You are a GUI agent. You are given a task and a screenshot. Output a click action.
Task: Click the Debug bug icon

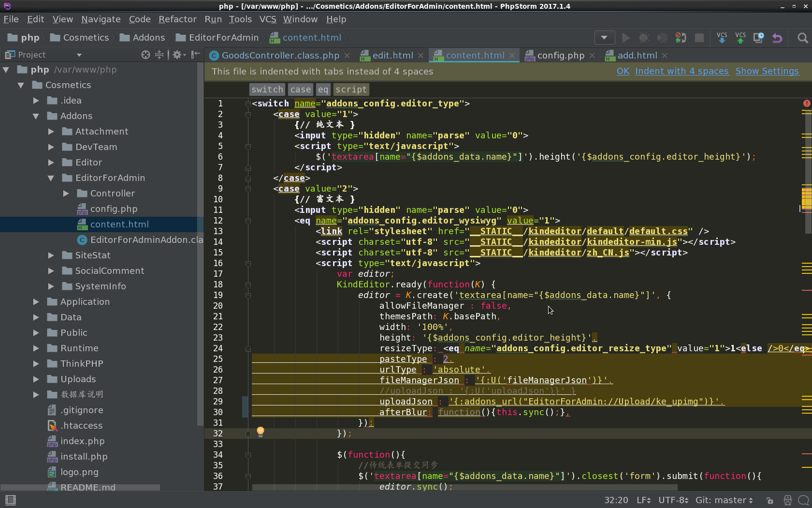point(644,38)
